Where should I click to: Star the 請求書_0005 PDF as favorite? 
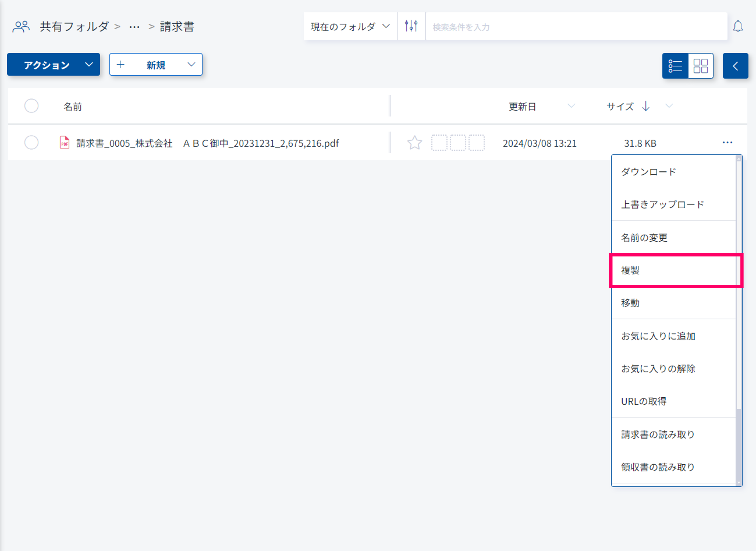click(414, 143)
